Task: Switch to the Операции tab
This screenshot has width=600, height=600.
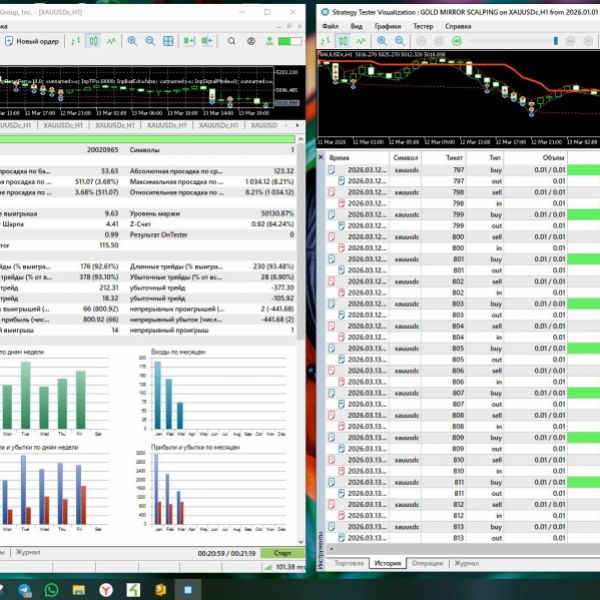Action: click(427, 564)
